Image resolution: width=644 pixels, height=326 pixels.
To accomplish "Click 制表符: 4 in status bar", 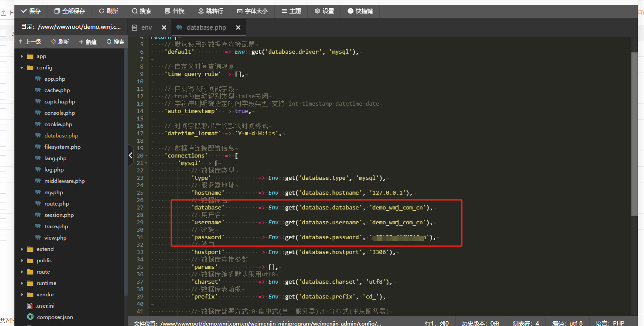I will [x=526, y=323].
